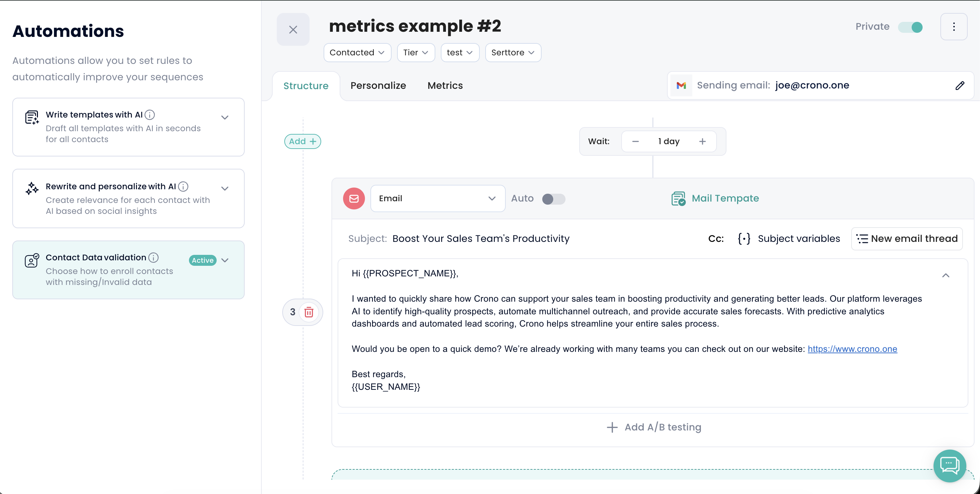Image resolution: width=980 pixels, height=494 pixels.
Task: Expand the Email step type dropdown
Action: pos(437,198)
